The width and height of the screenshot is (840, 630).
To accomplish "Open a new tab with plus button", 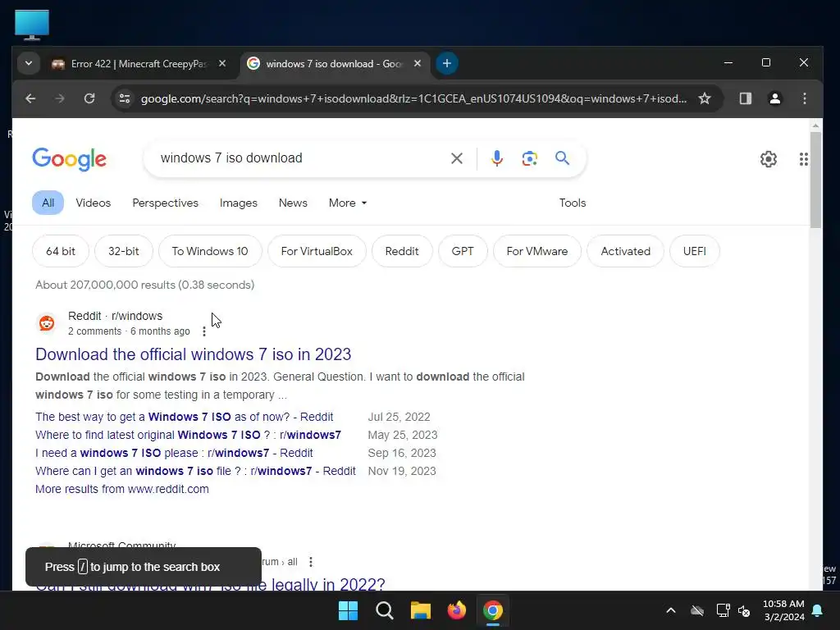I will (447, 63).
